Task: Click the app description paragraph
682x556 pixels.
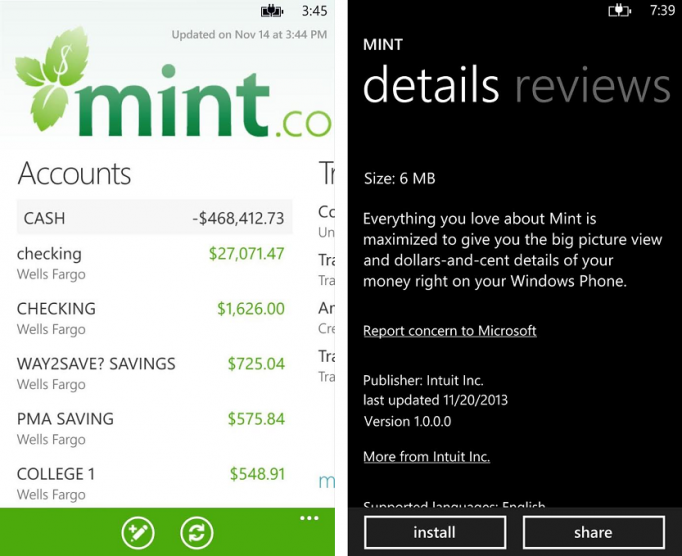Action: click(512, 250)
